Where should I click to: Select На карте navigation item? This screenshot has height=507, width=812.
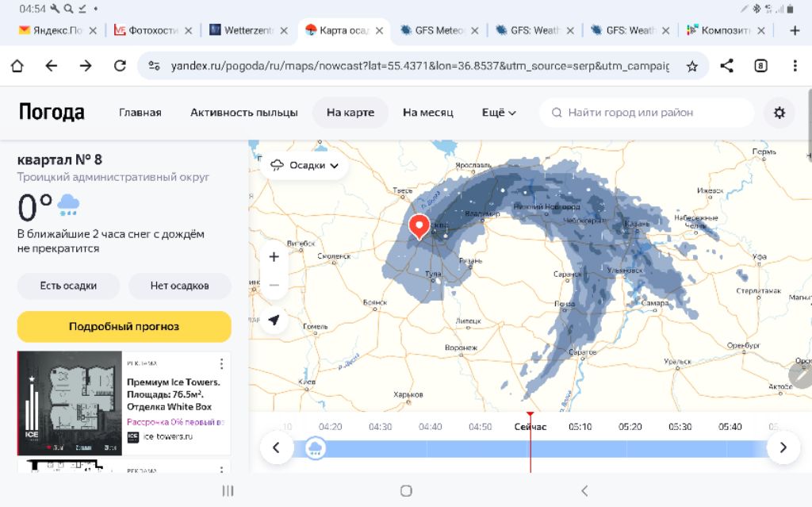[x=350, y=113]
